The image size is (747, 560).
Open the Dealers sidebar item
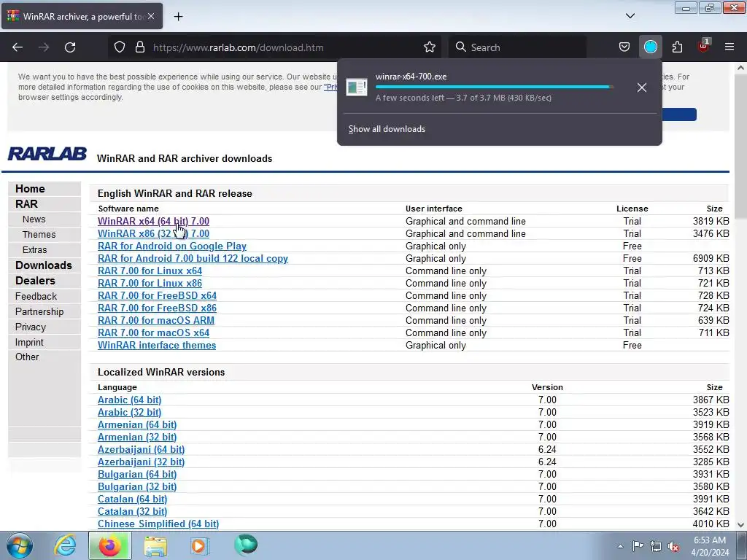[35, 281]
